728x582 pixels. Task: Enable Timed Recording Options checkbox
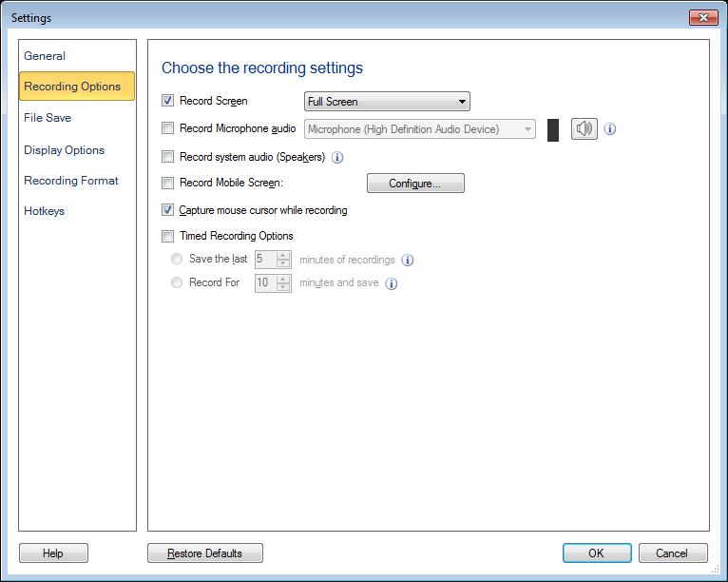168,236
